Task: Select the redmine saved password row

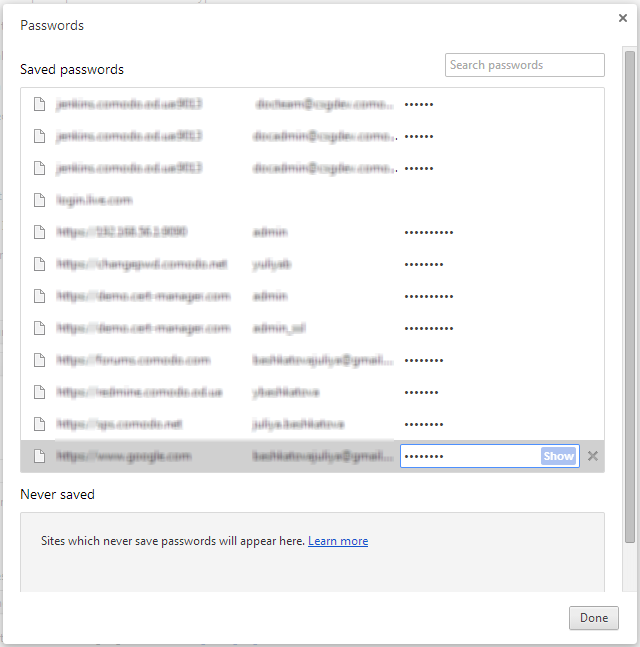Action: (312, 392)
